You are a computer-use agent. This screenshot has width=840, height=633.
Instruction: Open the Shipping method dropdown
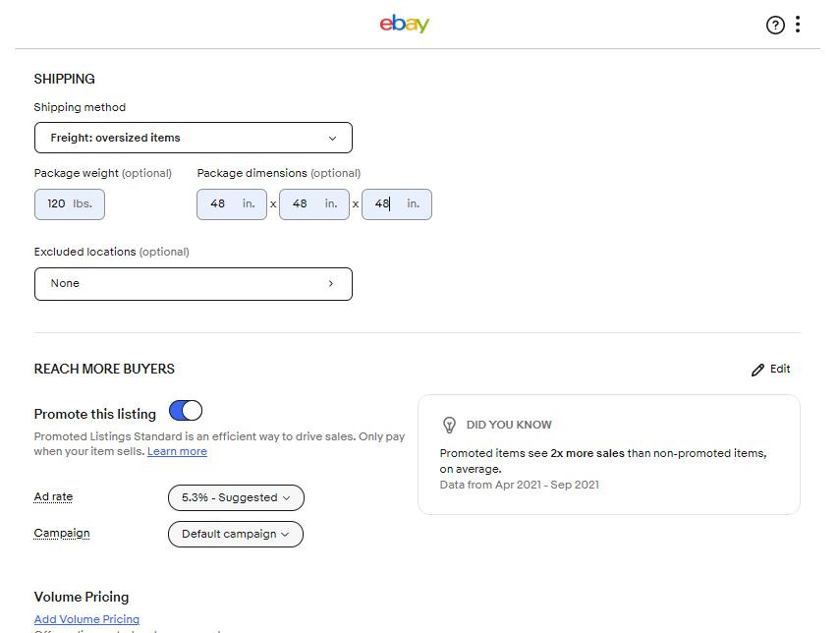(x=194, y=138)
